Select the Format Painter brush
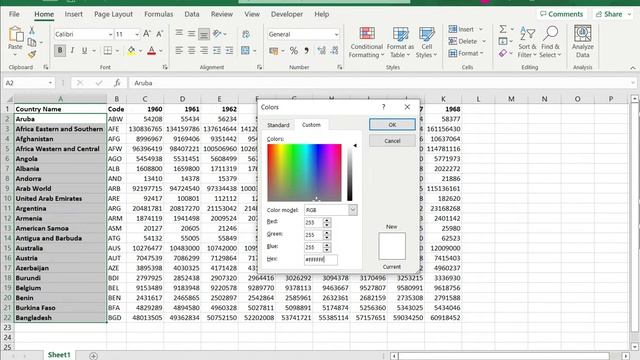This screenshot has height=360, width=640. (x=32, y=54)
